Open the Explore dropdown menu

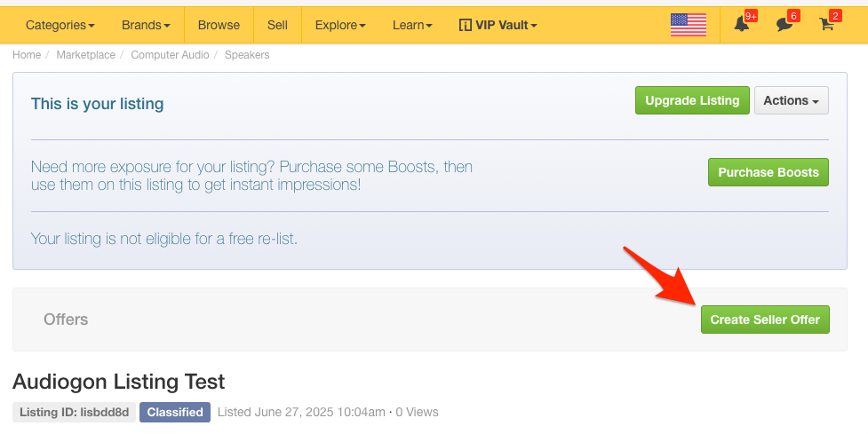(340, 25)
